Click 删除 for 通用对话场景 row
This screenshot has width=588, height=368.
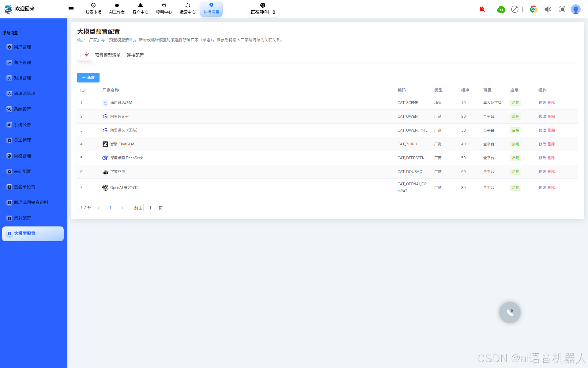coord(551,103)
